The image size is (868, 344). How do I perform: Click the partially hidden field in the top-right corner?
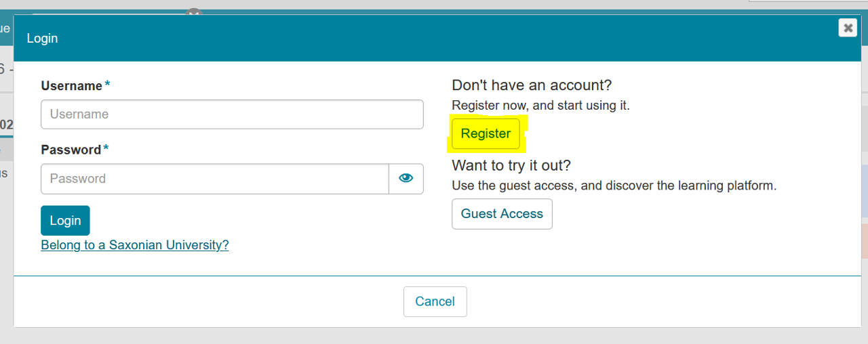pyautogui.click(x=808, y=1)
